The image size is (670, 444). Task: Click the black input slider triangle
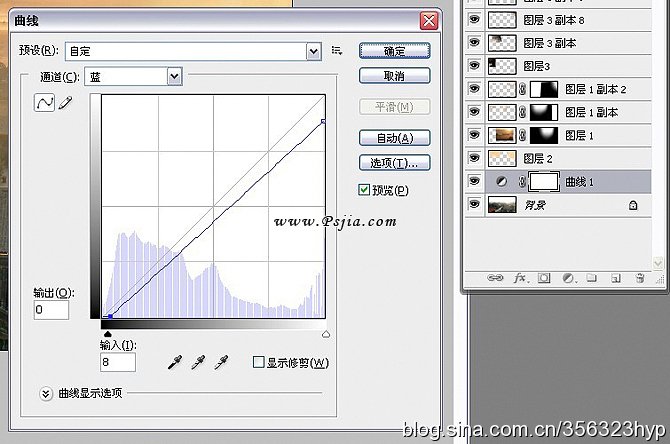(108, 334)
